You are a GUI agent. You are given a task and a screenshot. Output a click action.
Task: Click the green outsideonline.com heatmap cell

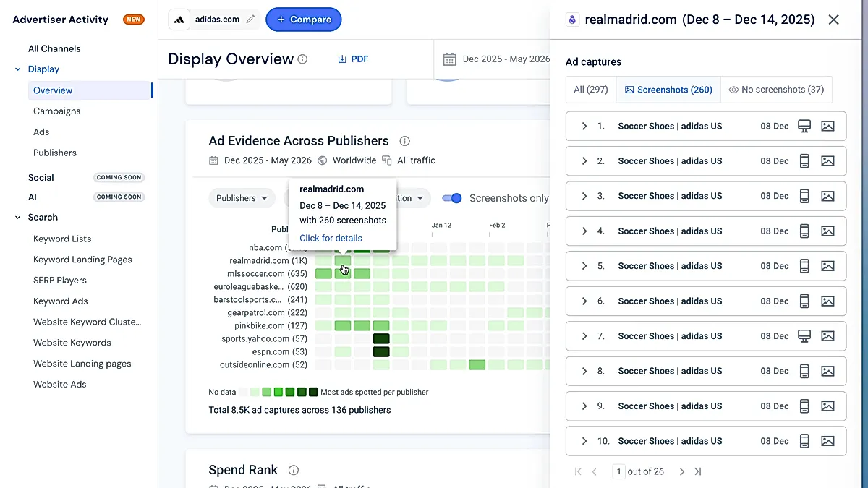[x=477, y=365]
